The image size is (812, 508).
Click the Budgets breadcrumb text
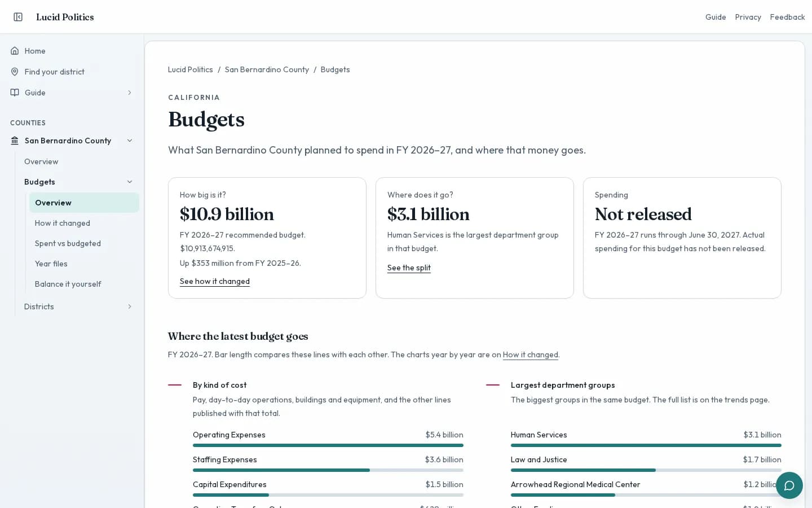click(336, 69)
